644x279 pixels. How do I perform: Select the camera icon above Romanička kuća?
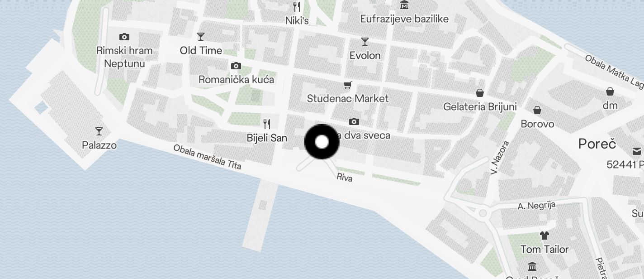[236, 66]
